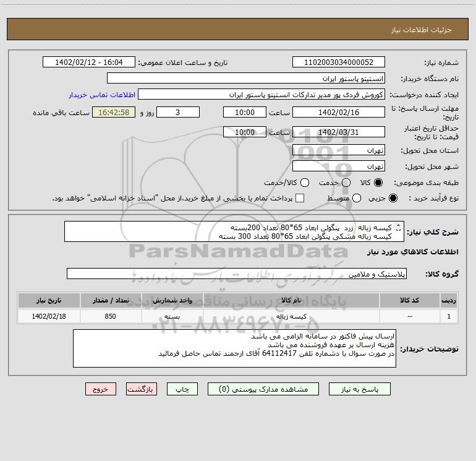Click row number 1 cell
The image size is (476, 461).
(x=449, y=316)
